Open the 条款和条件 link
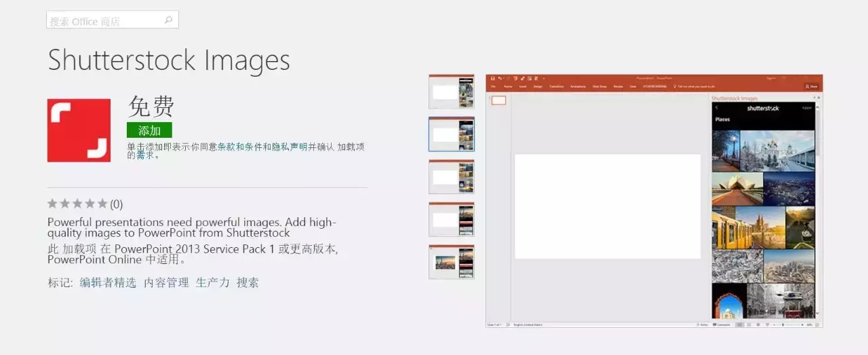This screenshot has height=355, width=868. [240, 147]
